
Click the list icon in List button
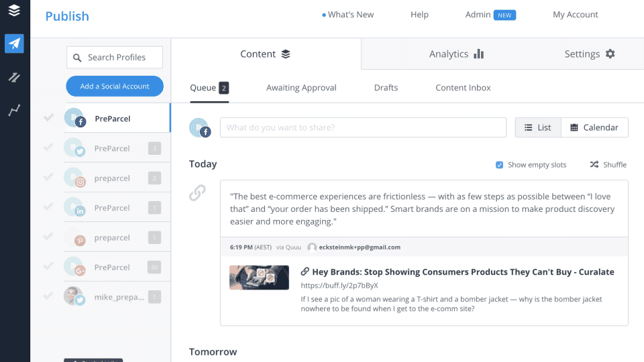(x=528, y=127)
